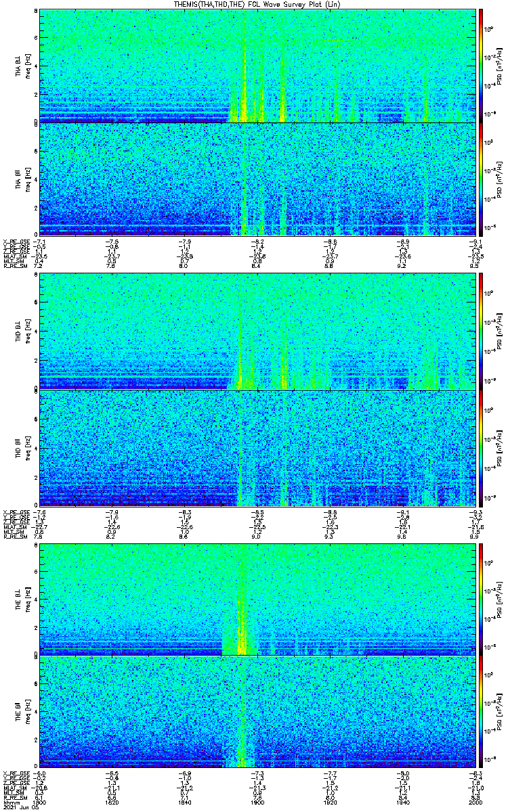Click the THD B-perpendicular PSD color bar
The width and height of the screenshot is (508, 812).
(x=481, y=331)
